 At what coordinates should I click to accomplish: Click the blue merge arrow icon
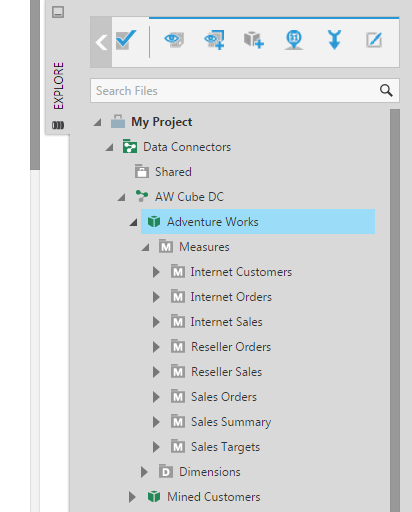point(334,40)
